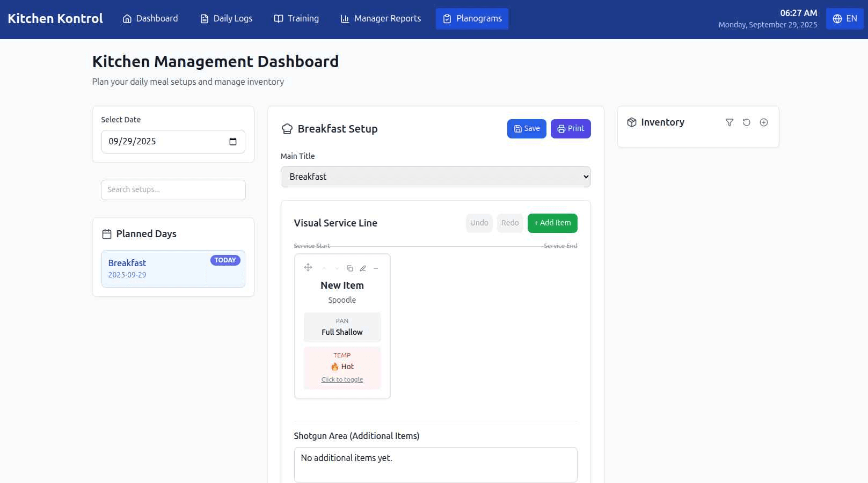
Task: Open the date picker calendar control
Action: (232, 141)
